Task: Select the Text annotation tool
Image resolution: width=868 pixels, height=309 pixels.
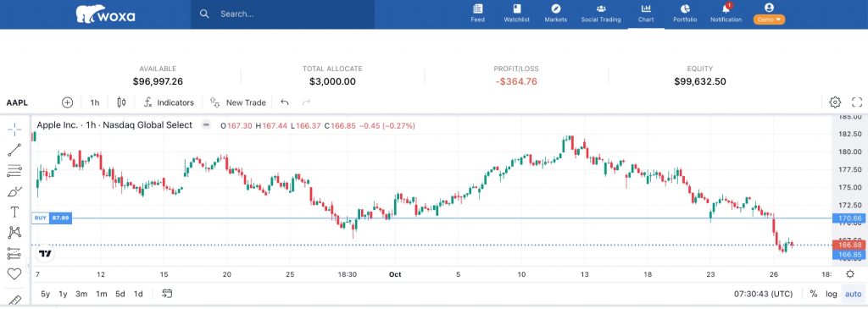Action: 14,212
